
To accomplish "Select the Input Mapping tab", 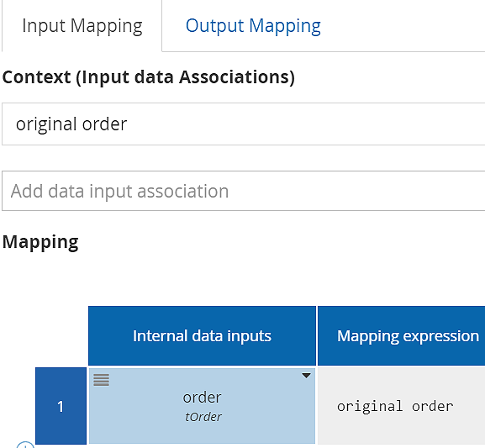I will point(82,26).
